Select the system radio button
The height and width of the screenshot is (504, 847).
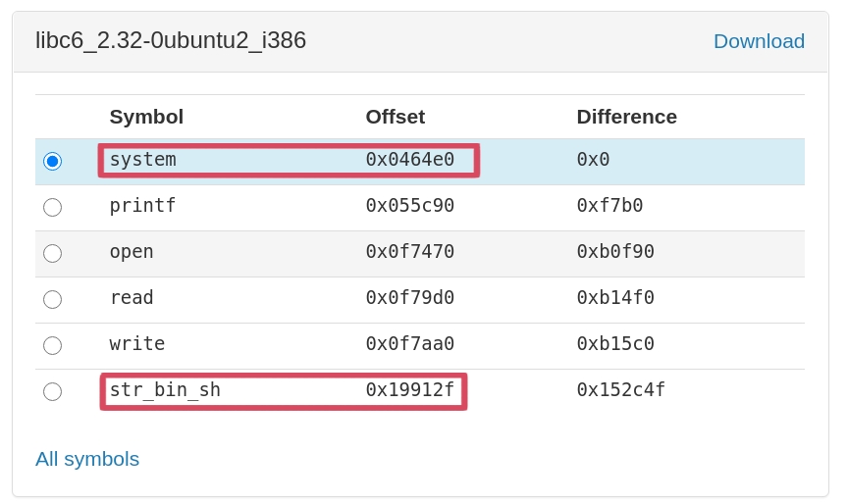pyautogui.click(x=52, y=161)
